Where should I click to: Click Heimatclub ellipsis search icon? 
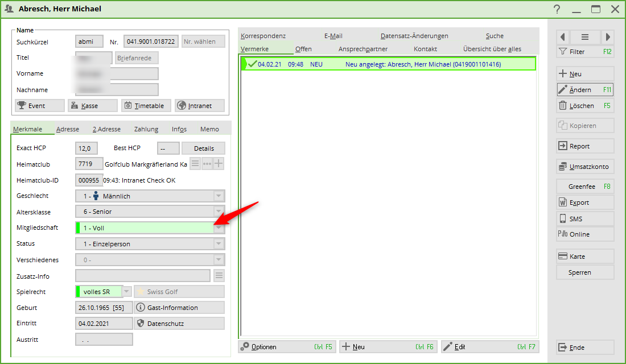point(207,164)
